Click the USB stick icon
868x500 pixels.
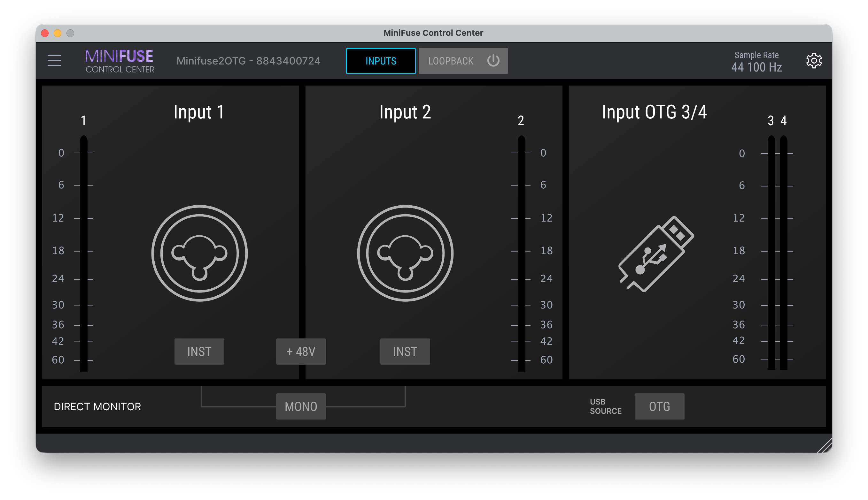(656, 254)
